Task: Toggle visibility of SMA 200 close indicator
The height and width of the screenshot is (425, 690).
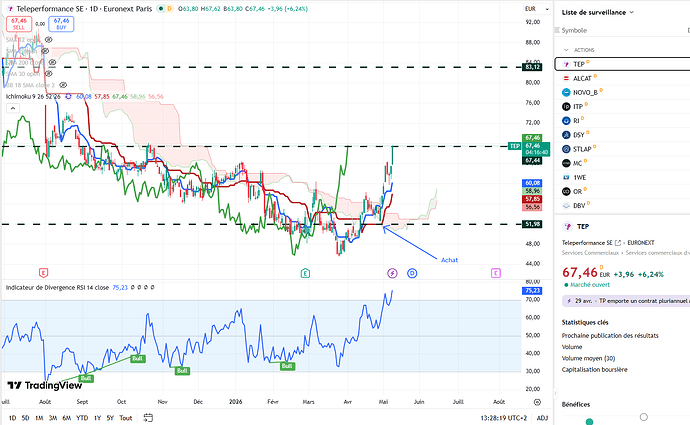Action: [52, 62]
